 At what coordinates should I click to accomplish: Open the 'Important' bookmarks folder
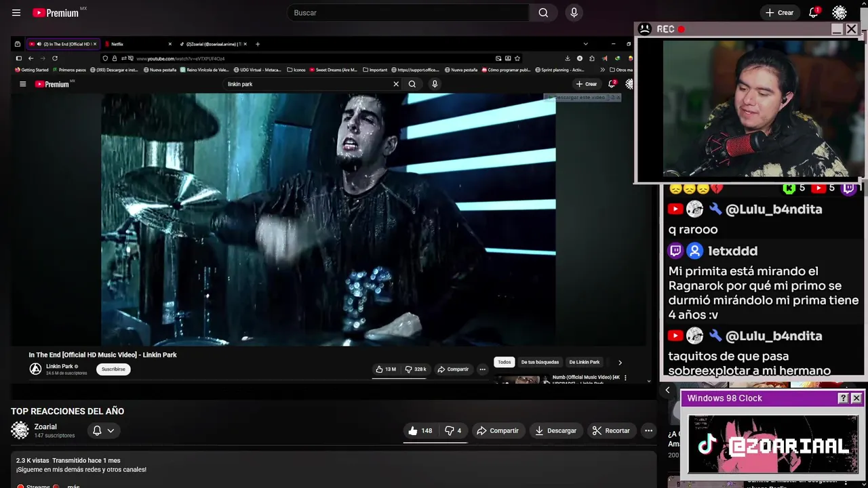(375, 70)
